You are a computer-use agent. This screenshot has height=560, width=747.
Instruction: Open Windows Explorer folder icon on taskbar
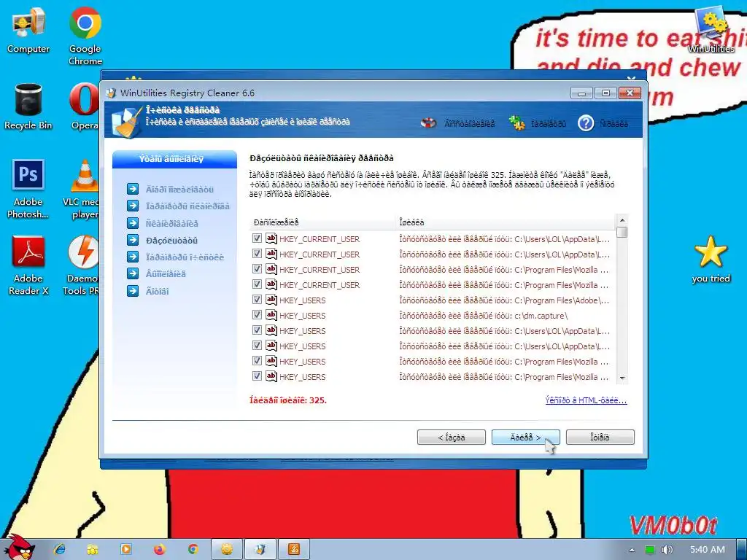[x=93, y=550]
